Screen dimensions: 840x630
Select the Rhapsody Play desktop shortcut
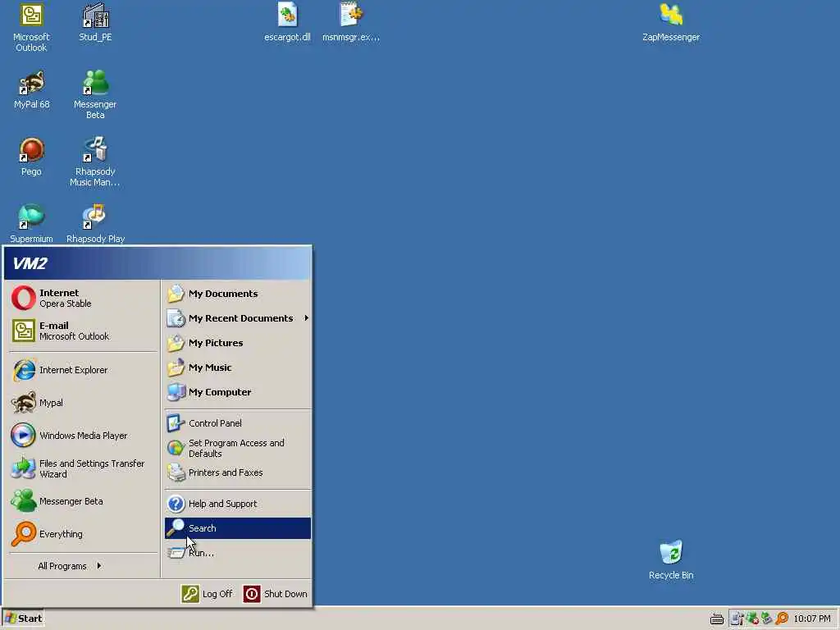95,223
